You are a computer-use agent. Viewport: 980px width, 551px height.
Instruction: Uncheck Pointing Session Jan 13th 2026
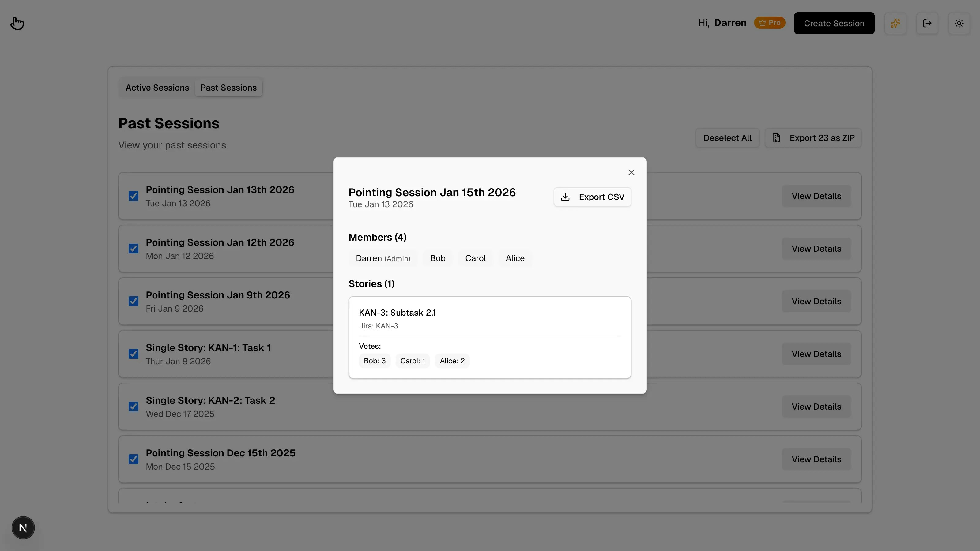133,196
